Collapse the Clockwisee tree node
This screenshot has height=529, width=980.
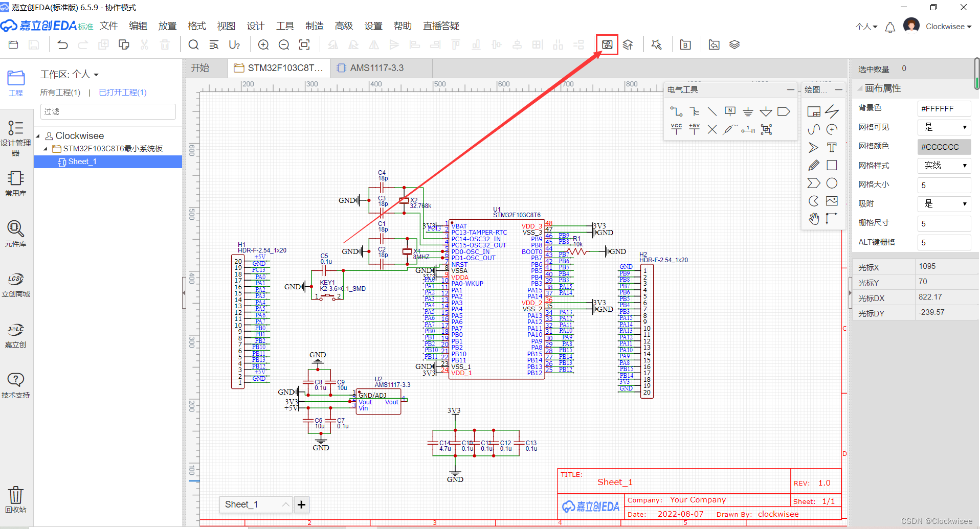pyautogui.click(x=38, y=136)
